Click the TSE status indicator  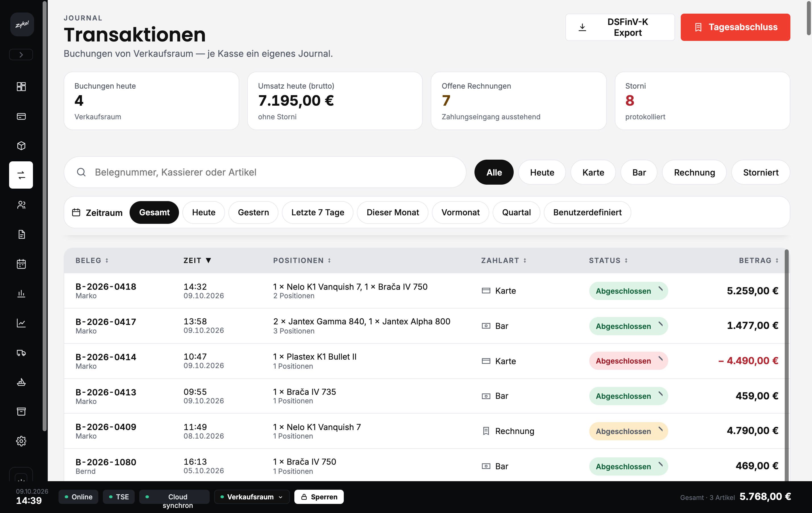[119, 497]
